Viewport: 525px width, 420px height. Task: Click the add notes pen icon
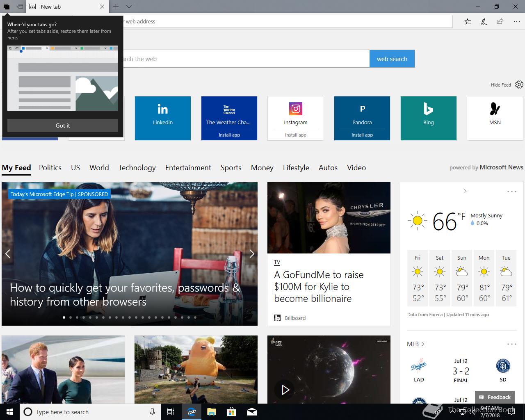(484, 21)
